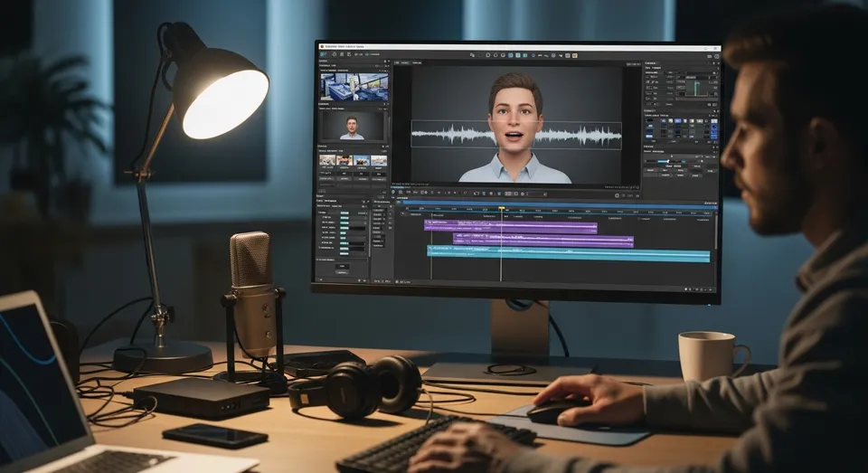Click the upper small button below the level bars
This screenshot has height=473, width=868.
(342, 266)
